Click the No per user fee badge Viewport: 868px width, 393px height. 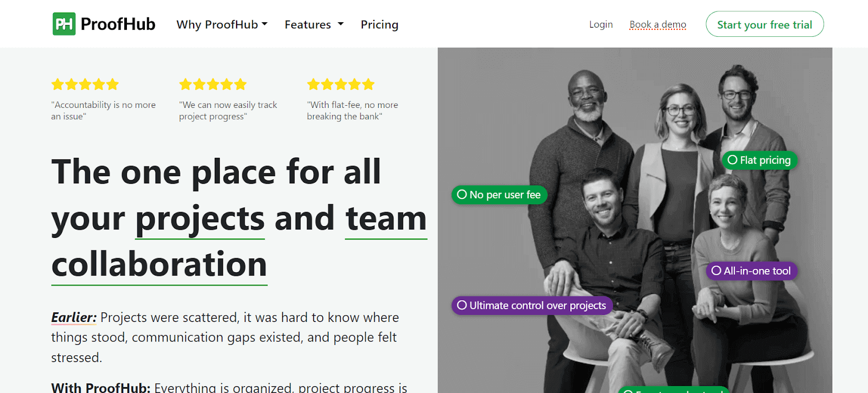[499, 195]
